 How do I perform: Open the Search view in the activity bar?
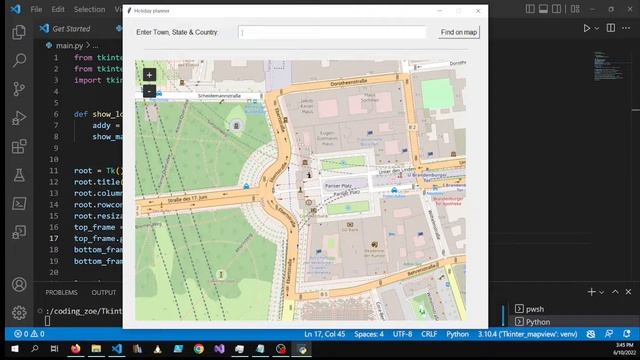[19, 60]
